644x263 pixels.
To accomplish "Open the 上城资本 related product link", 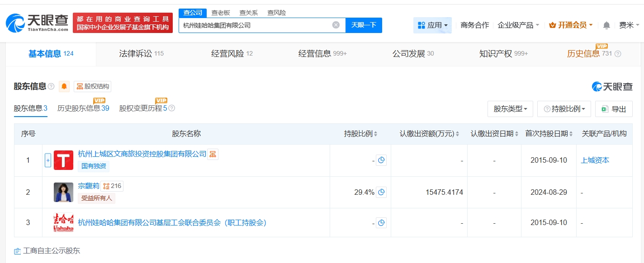I will point(595,160).
